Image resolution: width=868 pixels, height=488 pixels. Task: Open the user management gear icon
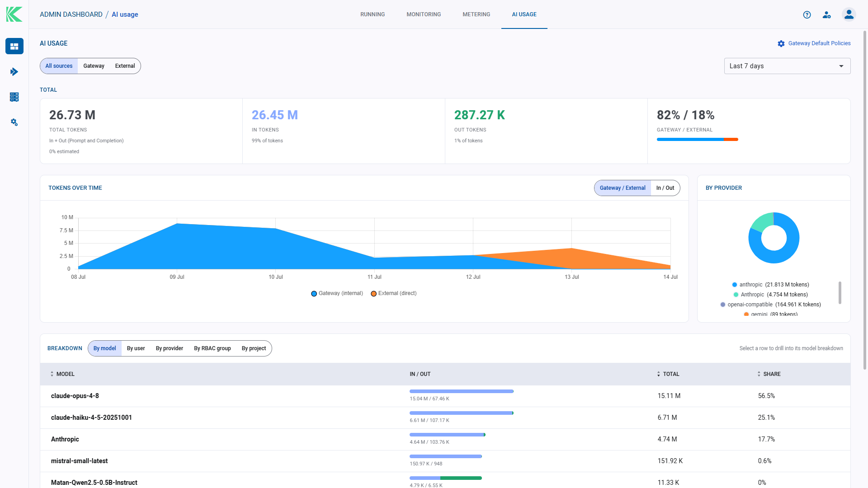pos(827,14)
